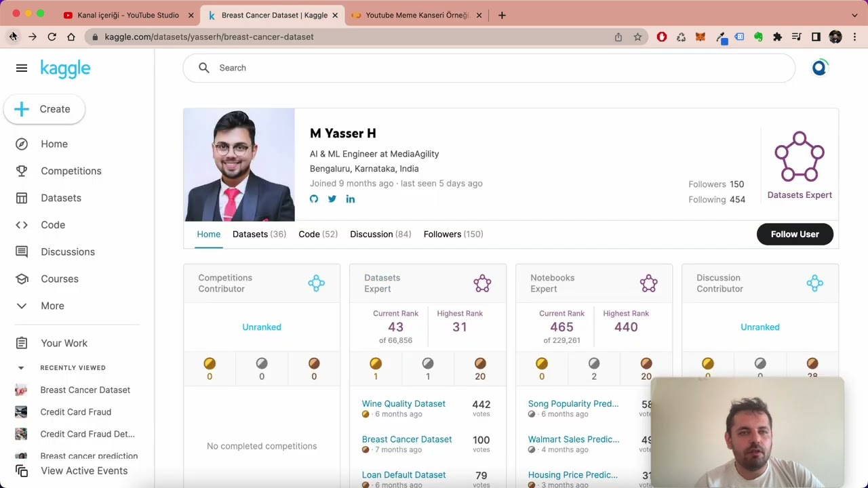The height and width of the screenshot is (488, 868).
Task: Switch to the Youtube Meme Kanseri browser tab
Action: click(417, 15)
